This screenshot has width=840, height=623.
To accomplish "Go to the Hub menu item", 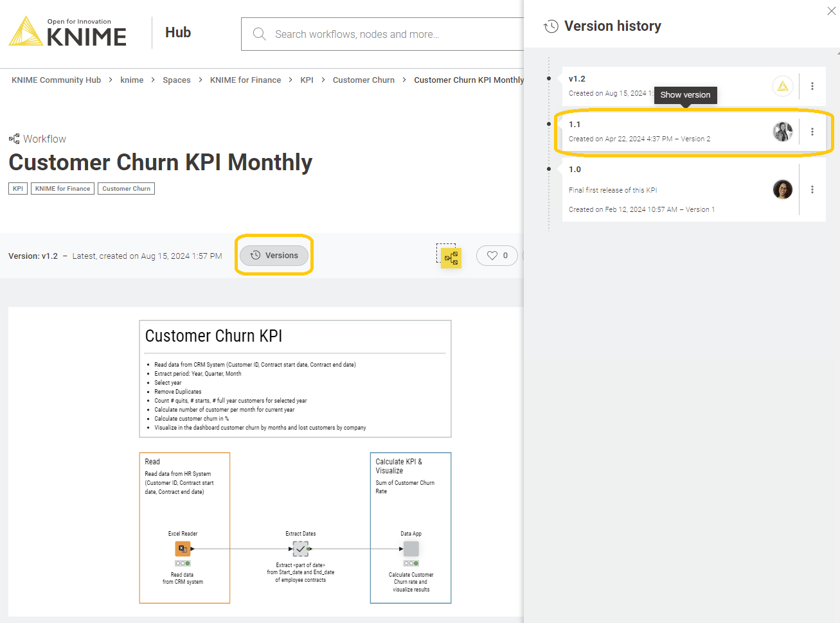I will point(177,32).
